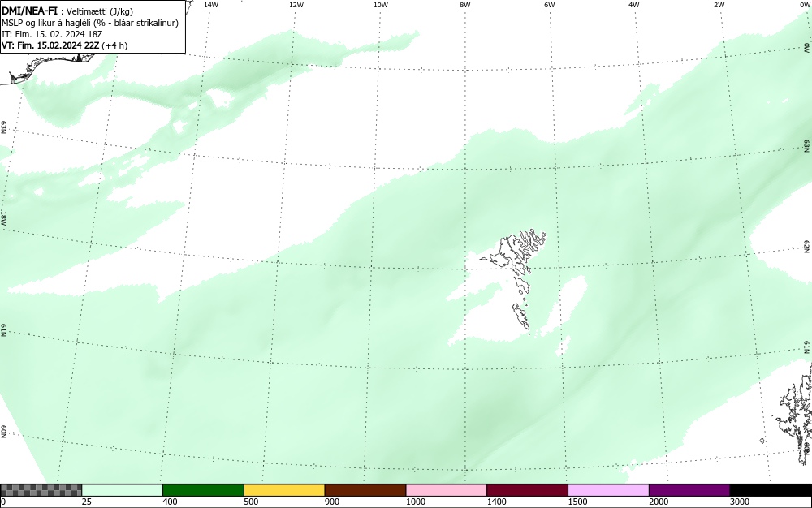Click the legend value 1400
This screenshot has width=812, height=508.
point(497,502)
